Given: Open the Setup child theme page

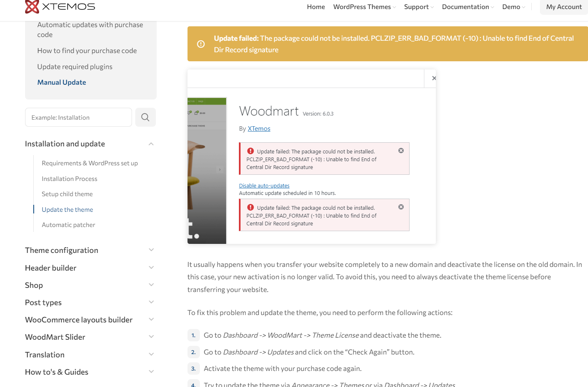Looking at the screenshot, I should [x=67, y=194].
